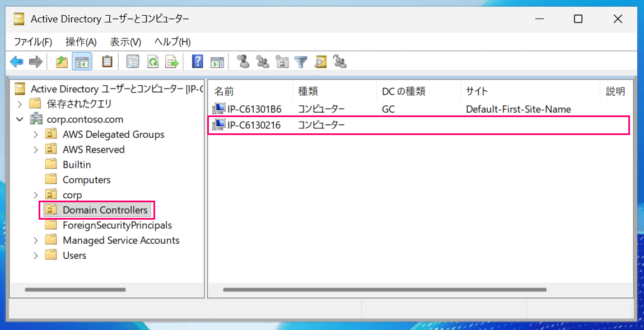This screenshot has height=330, width=644.
Task: Create a new organizational unit icon
Action: pyautogui.click(x=282, y=62)
